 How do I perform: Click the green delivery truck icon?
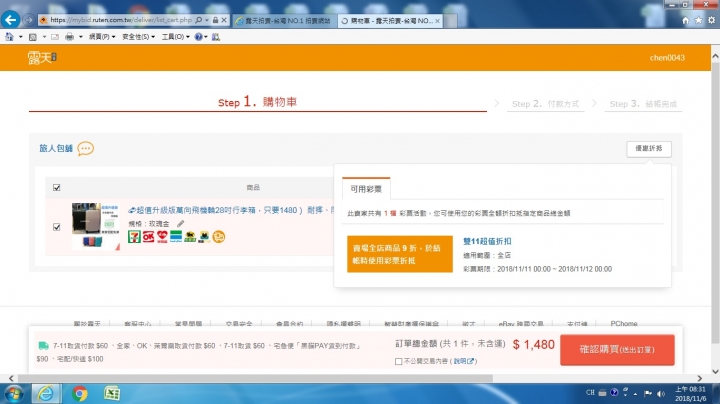tap(43, 345)
